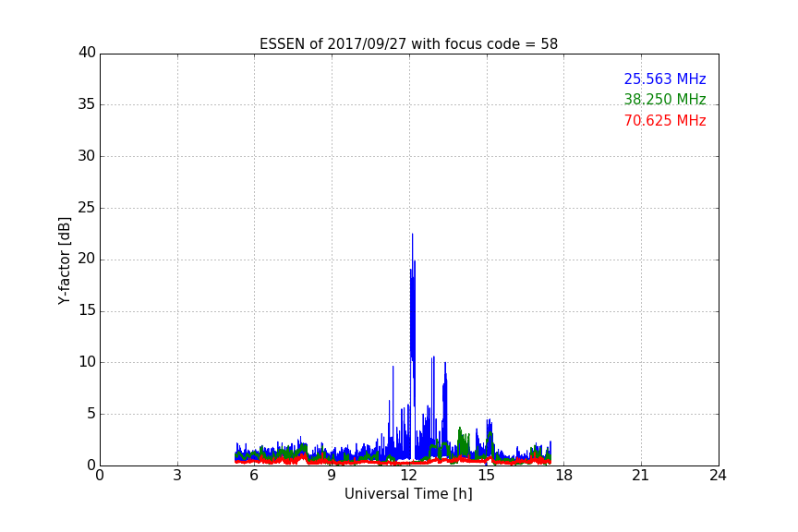Select the red "70.625 MHz" legend label
The height and width of the screenshot is (532, 798).
pyautogui.click(x=665, y=121)
